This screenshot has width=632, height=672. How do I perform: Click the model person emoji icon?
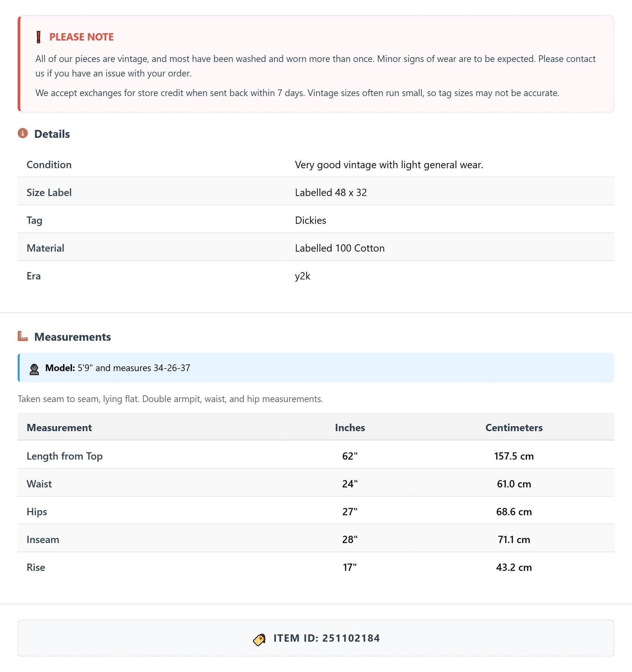point(34,369)
